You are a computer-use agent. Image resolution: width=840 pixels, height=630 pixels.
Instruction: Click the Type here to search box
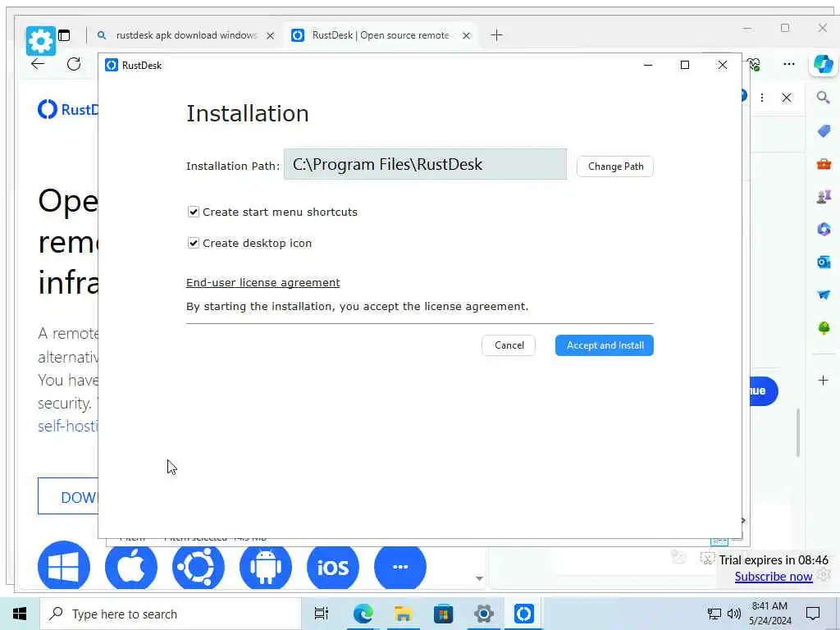click(x=171, y=614)
